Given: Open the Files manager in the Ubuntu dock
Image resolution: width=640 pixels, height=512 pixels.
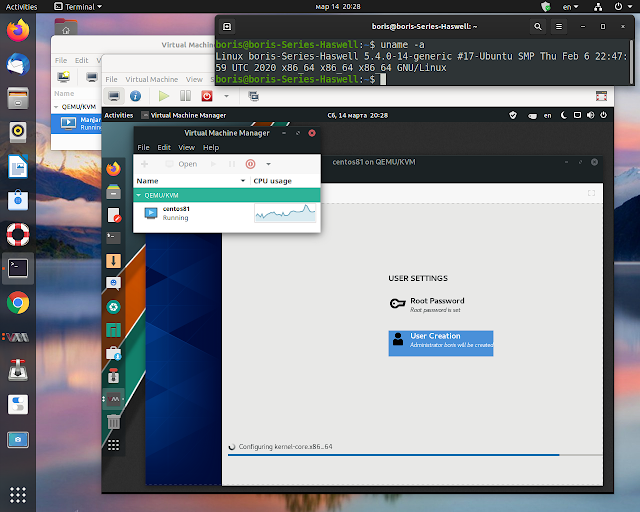Looking at the screenshot, I should 18,98.
